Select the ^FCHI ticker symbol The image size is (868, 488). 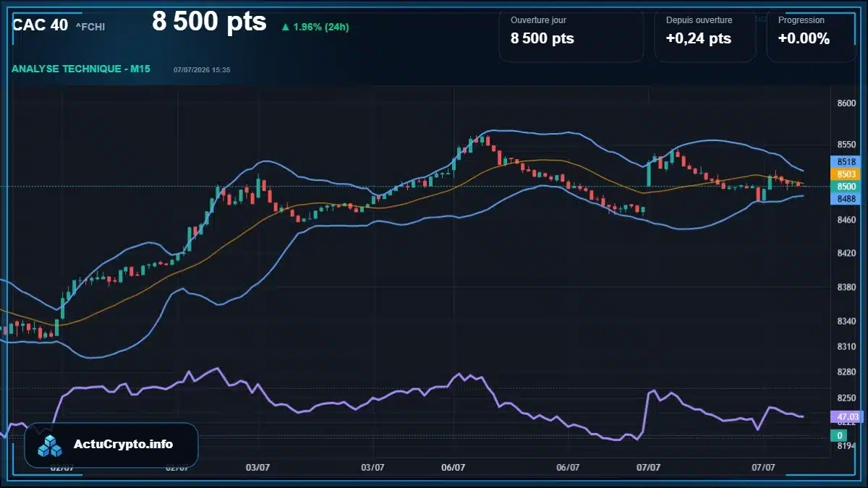click(90, 27)
